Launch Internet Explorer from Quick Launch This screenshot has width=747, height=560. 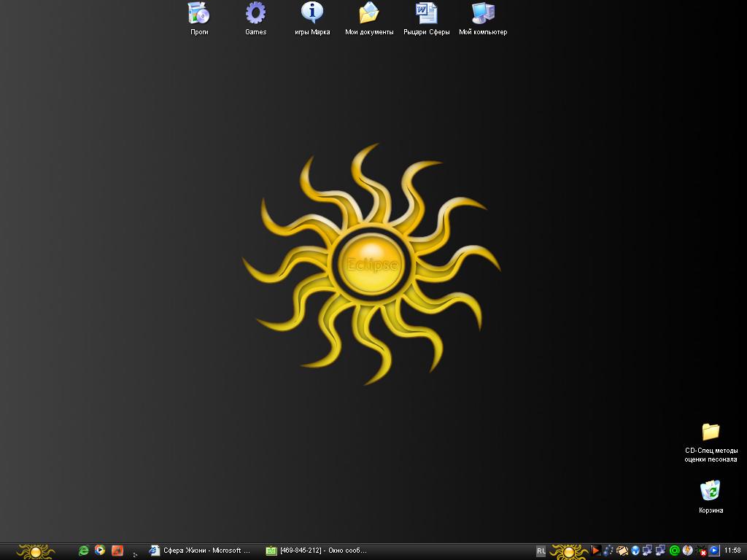point(84,551)
